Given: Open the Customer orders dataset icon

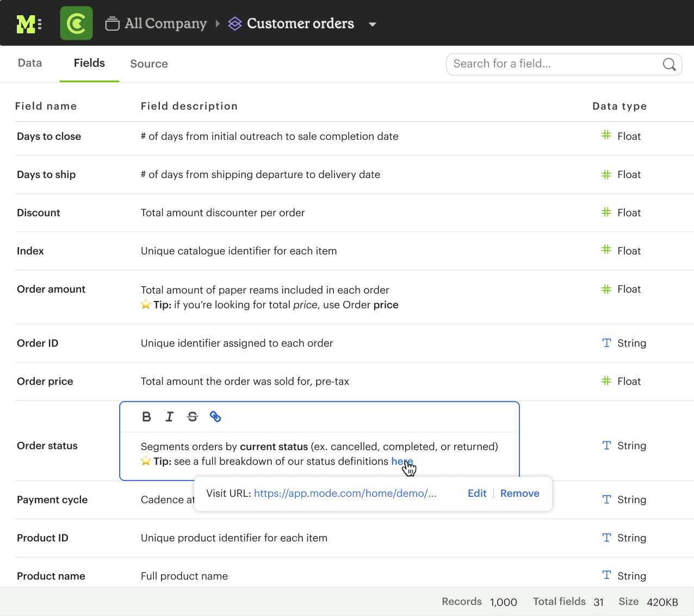Looking at the screenshot, I should (234, 23).
